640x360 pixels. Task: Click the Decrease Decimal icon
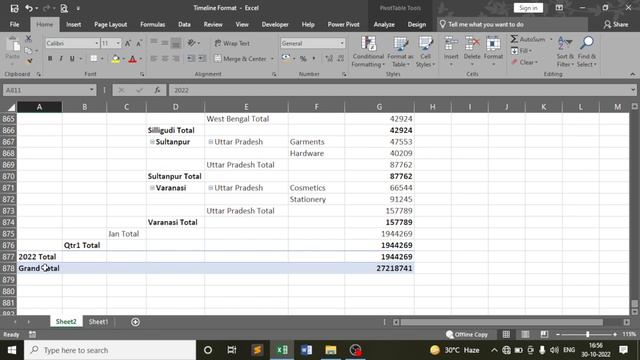[x=340, y=59]
